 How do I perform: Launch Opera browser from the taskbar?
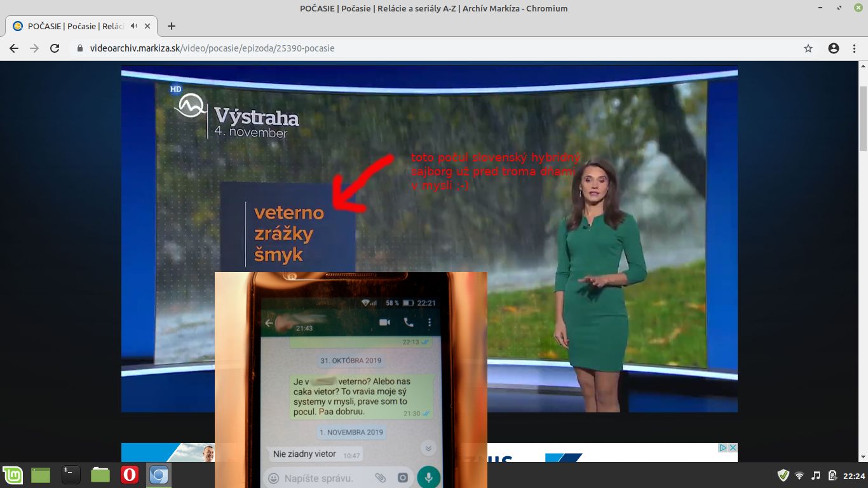coord(130,475)
